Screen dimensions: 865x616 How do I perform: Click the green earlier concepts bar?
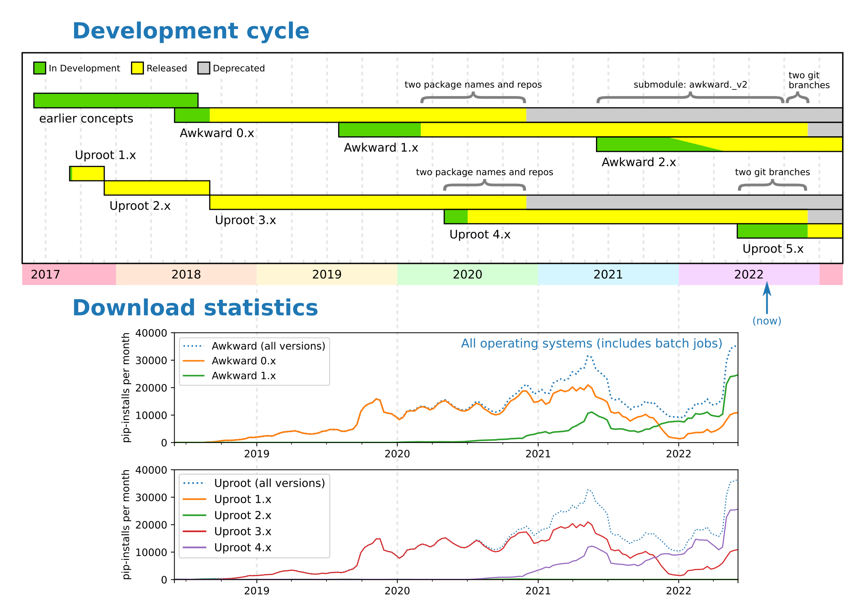click(116, 100)
